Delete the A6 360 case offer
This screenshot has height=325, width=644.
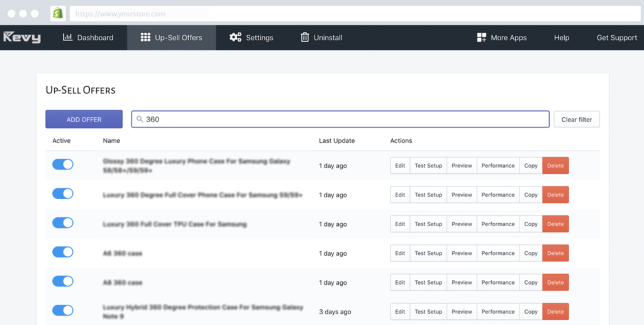[555, 253]
